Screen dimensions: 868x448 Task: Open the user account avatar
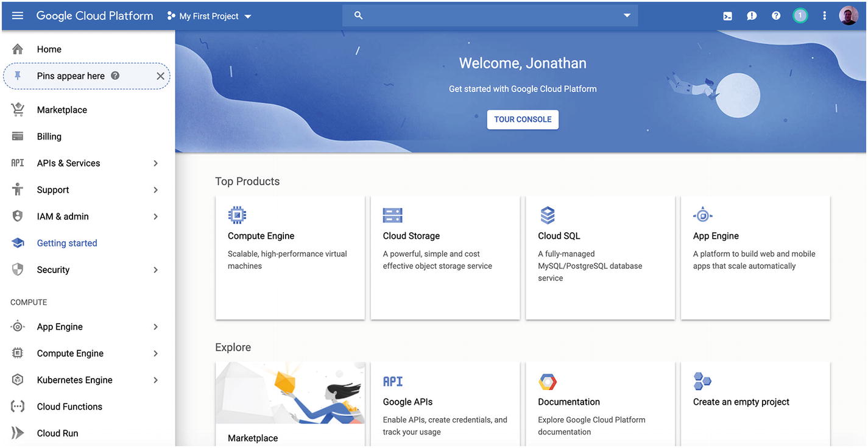(849, 16)
